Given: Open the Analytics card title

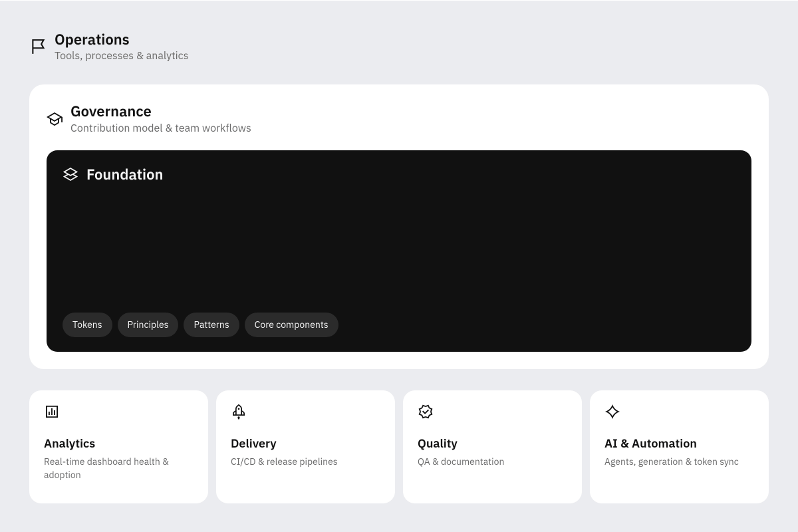Looking at the screenshot, I should 69,444.
